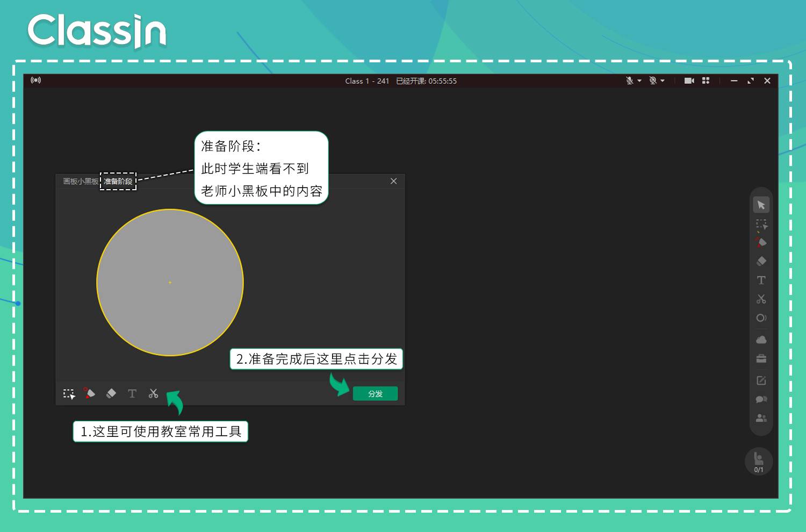Choose the marquee selection tool in right sidebar
This screenshot has width=806, height=532.
pos(761,224)
